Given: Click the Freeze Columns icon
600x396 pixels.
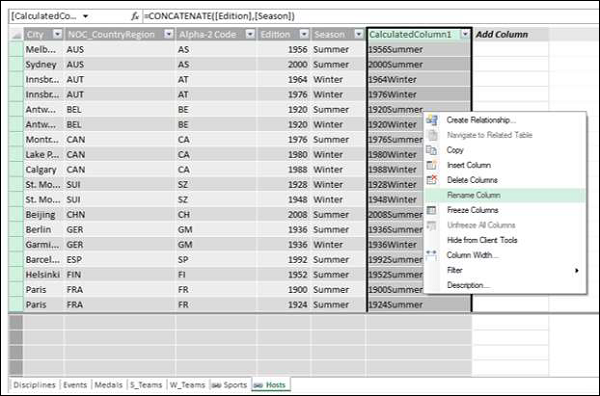Looking at the screenshot, I should click(432, 210).
